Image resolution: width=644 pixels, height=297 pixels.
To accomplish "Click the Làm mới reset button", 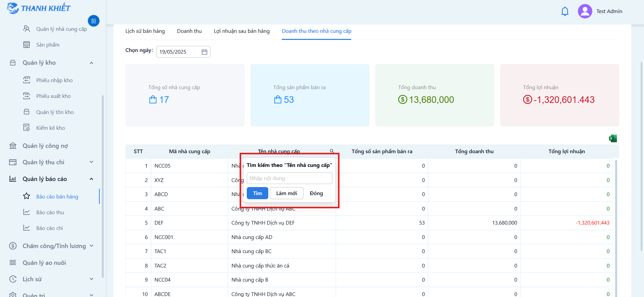I will [286, 193].
